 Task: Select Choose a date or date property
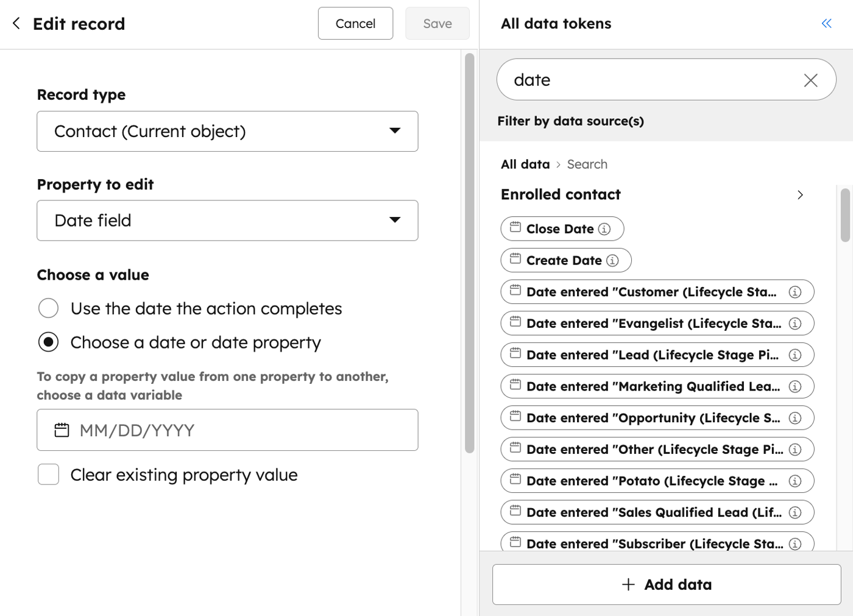pyautogui.click(x=48, y=342)
